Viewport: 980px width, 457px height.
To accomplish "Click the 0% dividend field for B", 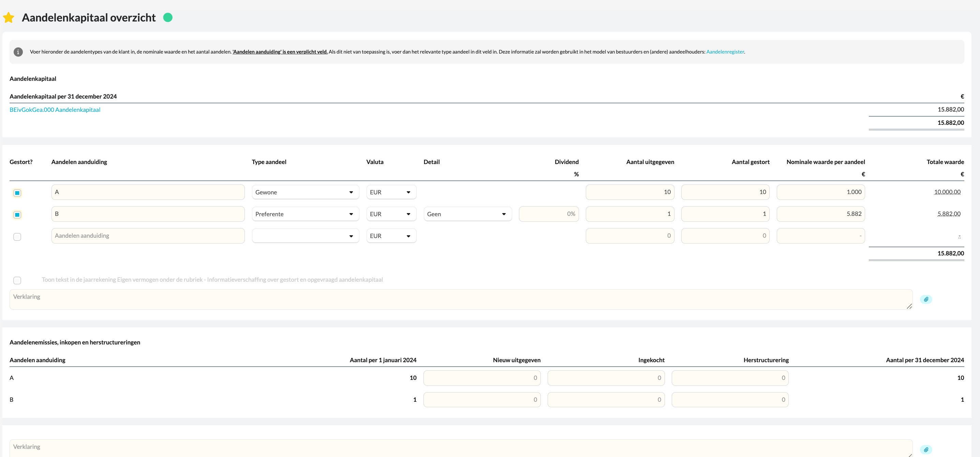I will tap(548, 214).
